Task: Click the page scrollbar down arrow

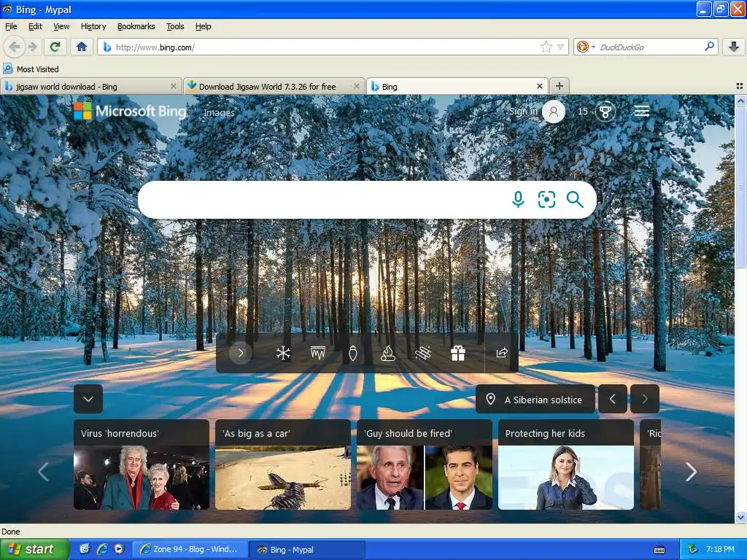Action: [x=740, y=517]
